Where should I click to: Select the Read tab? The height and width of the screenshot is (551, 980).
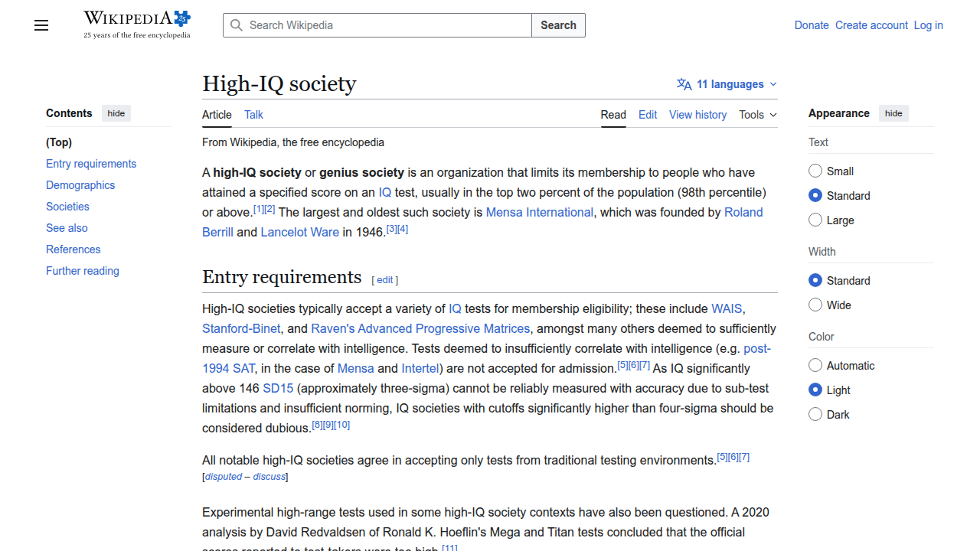pyautogui.click(x=613, y=115)
